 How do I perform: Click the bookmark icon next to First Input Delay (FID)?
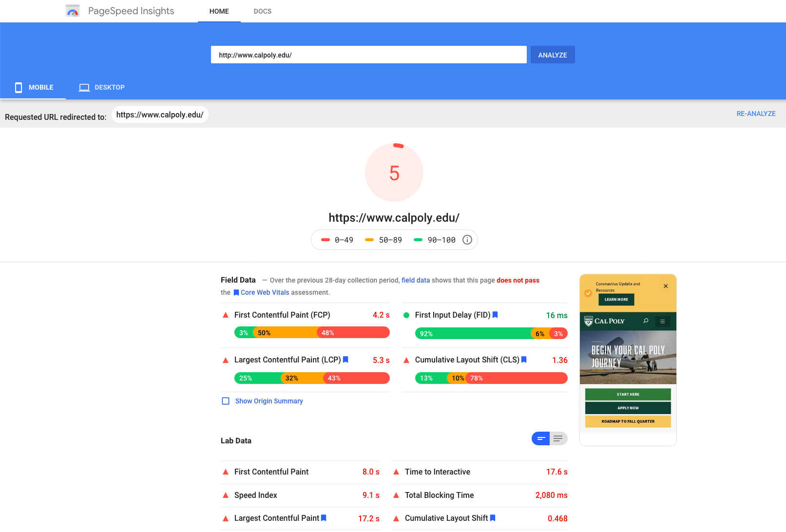[x=495, y=315]
